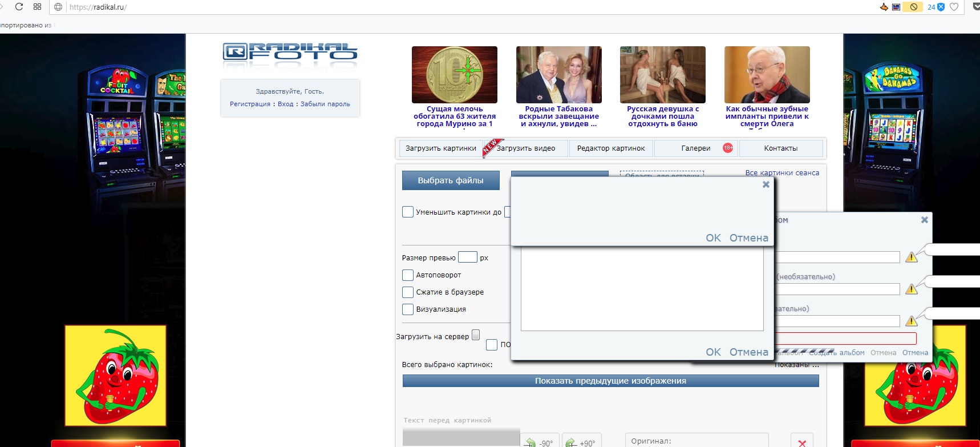Click the red X delete image icon
Screen dimensions: 980x447
pyautogui.click(x=801, y=443)
